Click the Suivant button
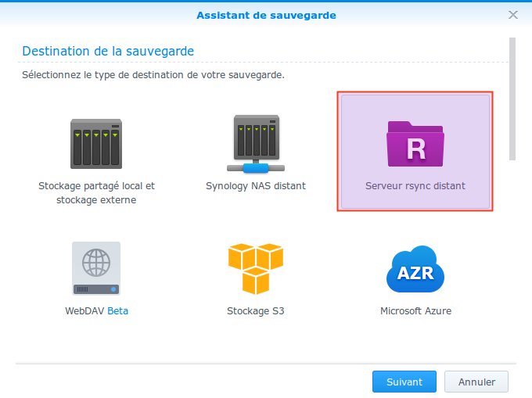Image resolution: width=532 pixels, height=398 pixels. click(x=404, y=382)
